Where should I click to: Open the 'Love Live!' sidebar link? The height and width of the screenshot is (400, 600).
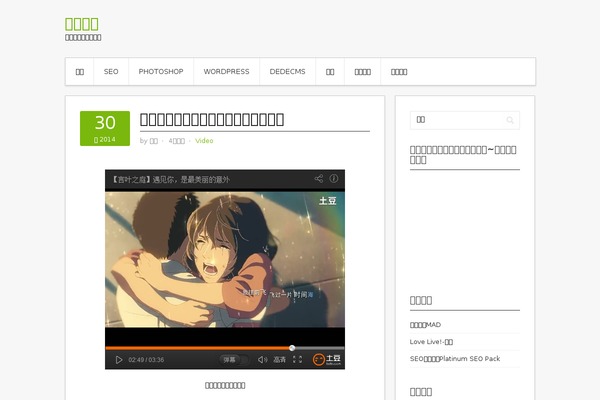pos(431,342)
